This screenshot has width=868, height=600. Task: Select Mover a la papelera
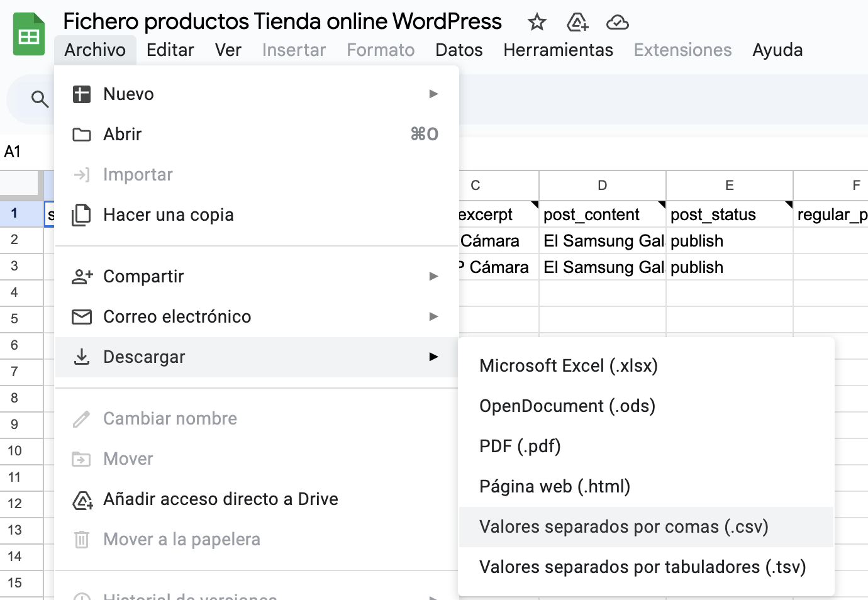click(x=257, y=540)
